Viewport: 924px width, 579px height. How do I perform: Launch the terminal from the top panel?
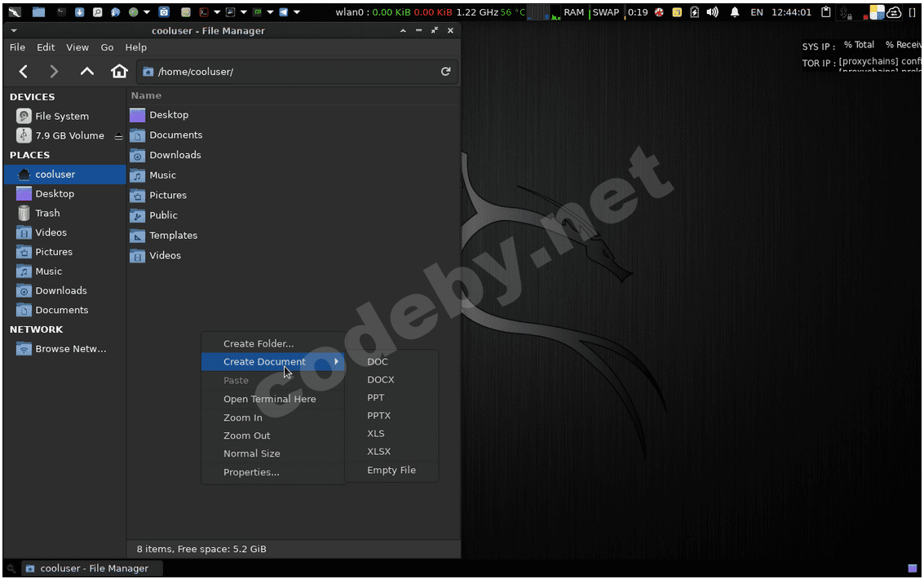[61, 11]
